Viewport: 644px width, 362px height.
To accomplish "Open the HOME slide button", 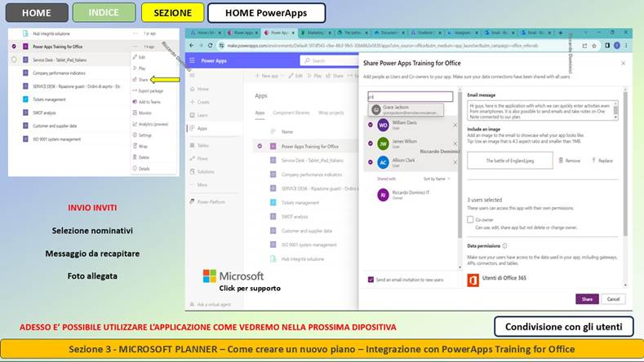I will tap(37, 13).
